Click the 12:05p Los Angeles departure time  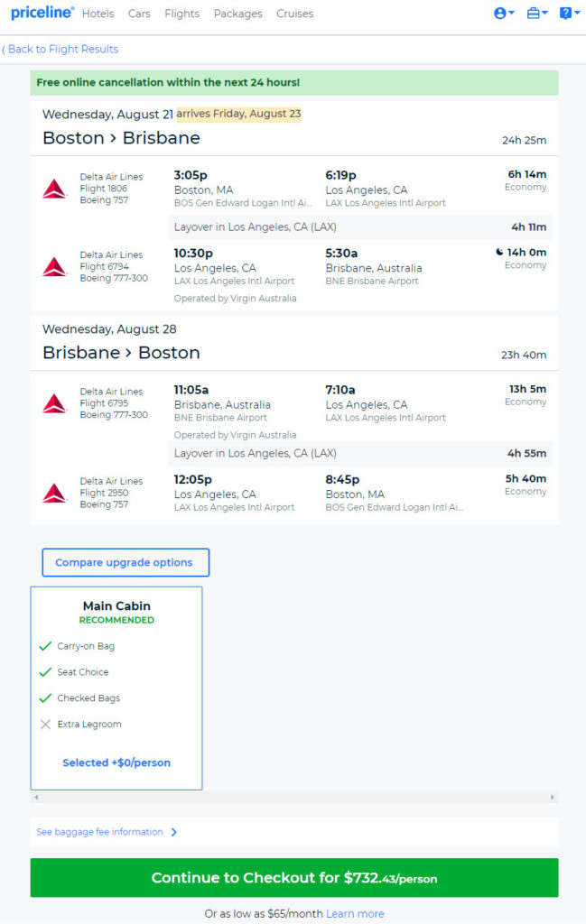193,479
